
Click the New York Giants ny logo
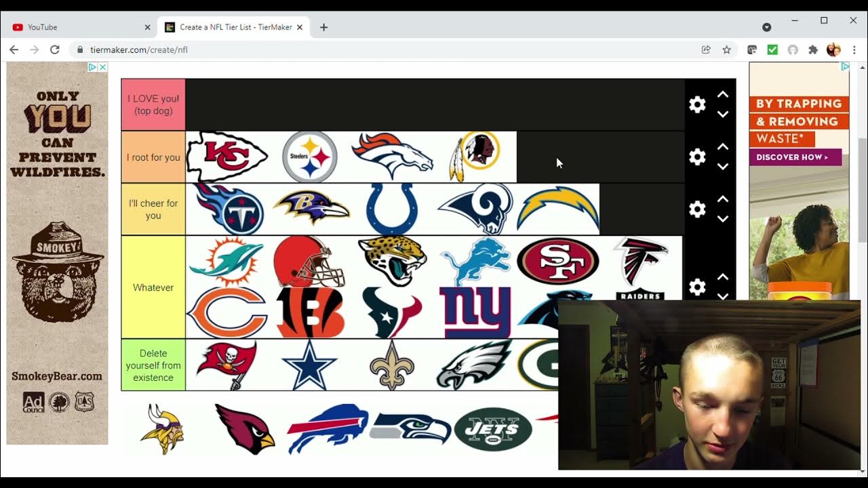click(x=475, y=312)
